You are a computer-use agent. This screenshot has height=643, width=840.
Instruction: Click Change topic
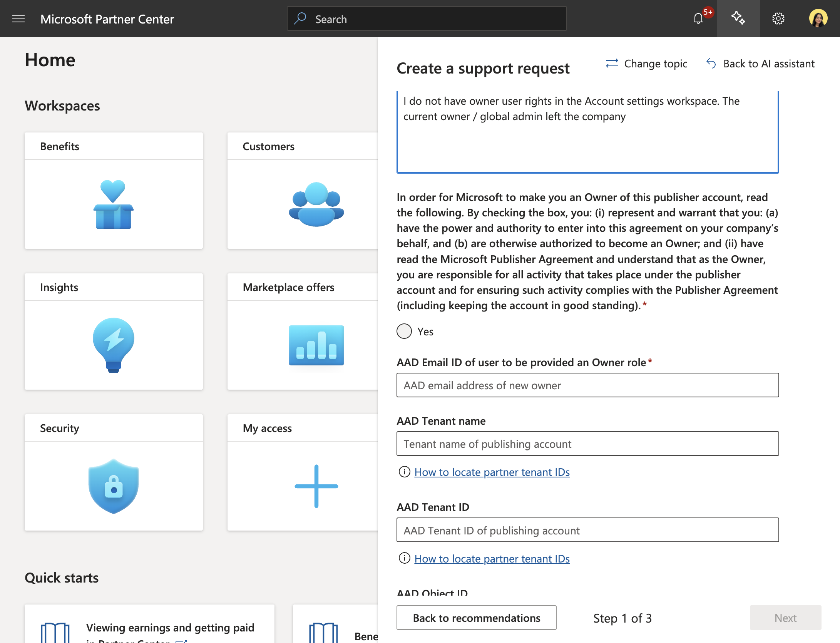tap(646, 64)
